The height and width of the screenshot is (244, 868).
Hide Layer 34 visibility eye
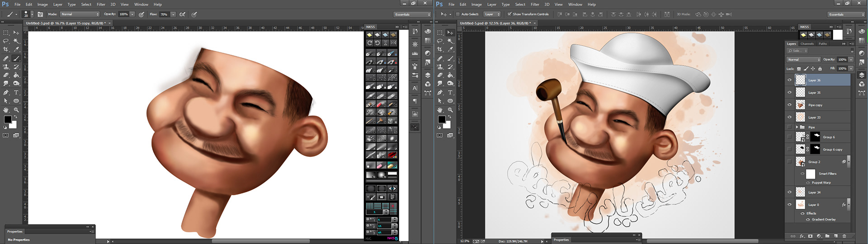(x=790, y=192)
